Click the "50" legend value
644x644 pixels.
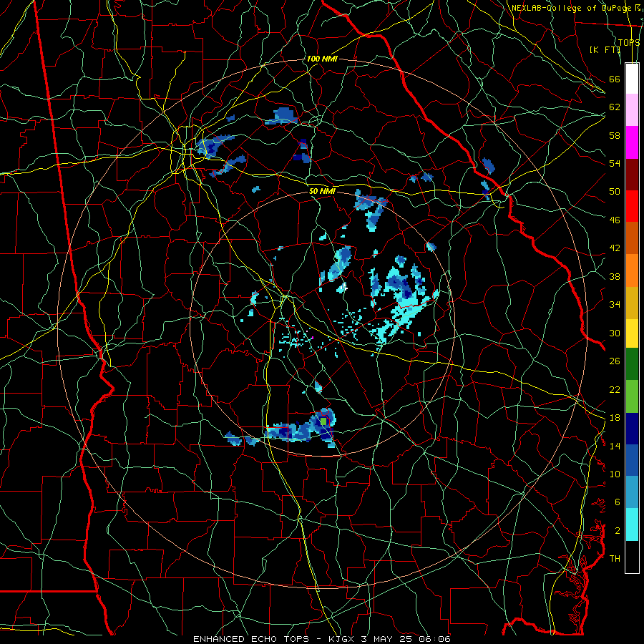[x=615, y=192]
